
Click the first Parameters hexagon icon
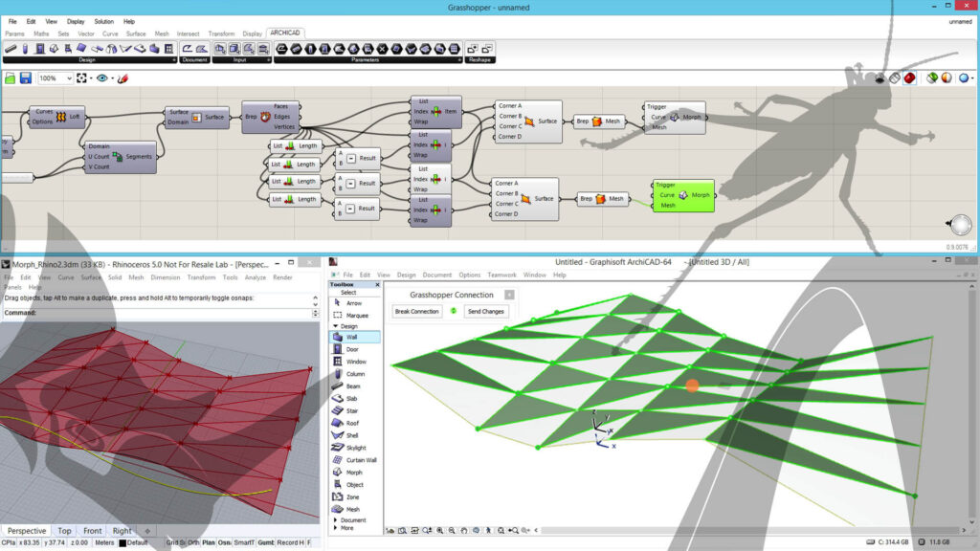281,49
